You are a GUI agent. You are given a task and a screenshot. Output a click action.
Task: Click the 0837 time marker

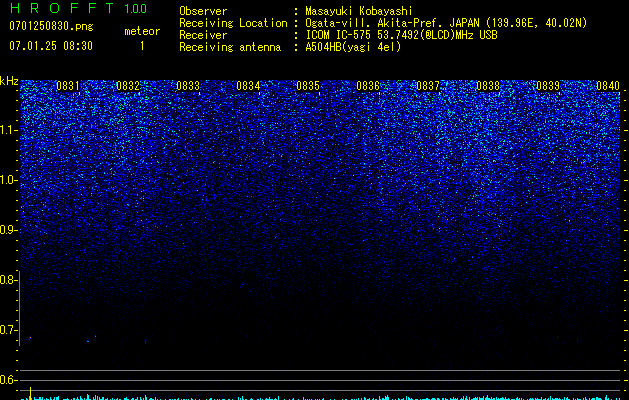tap(428, 86)
